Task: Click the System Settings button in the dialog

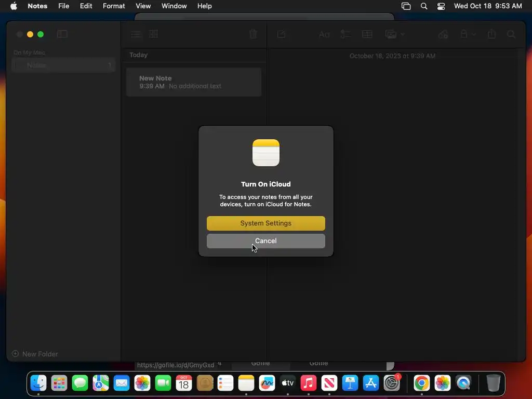Action: coord(265,223)
